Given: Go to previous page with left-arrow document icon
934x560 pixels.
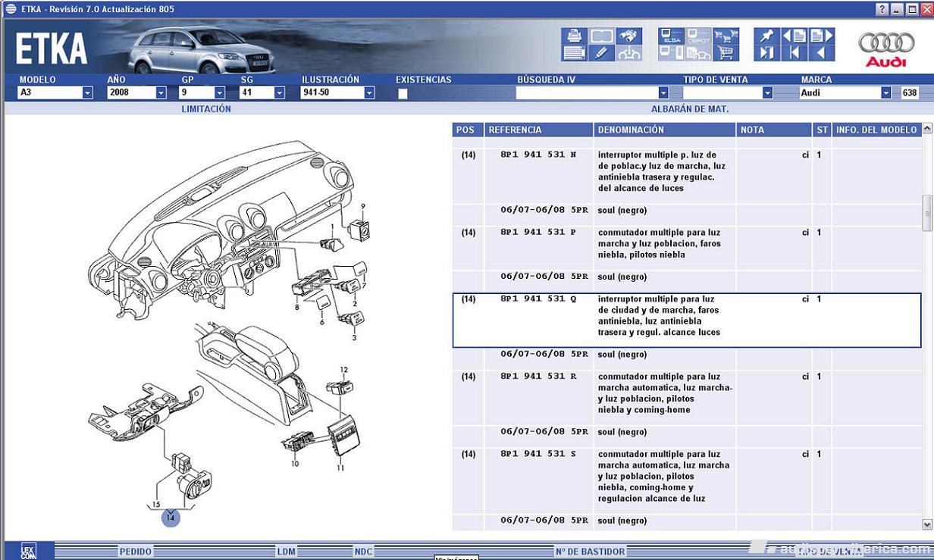Looking at the screenshot, I should 794,36.
